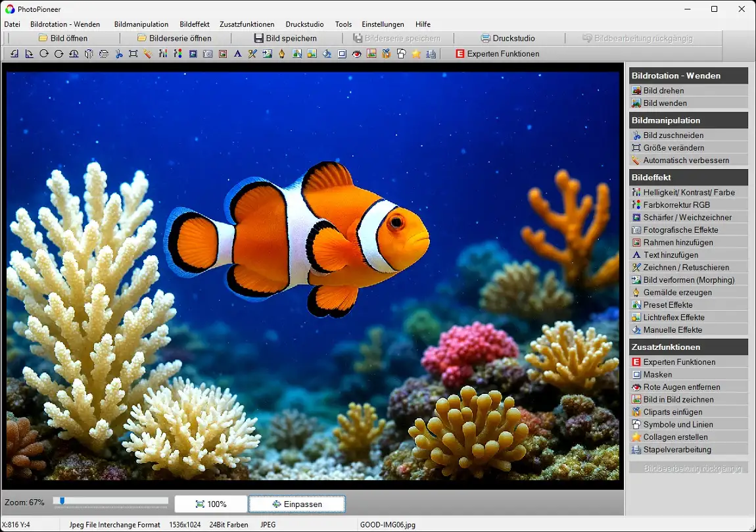Click the pen nib painting icon in toolbar
The image size is (756, 532).
281,54
